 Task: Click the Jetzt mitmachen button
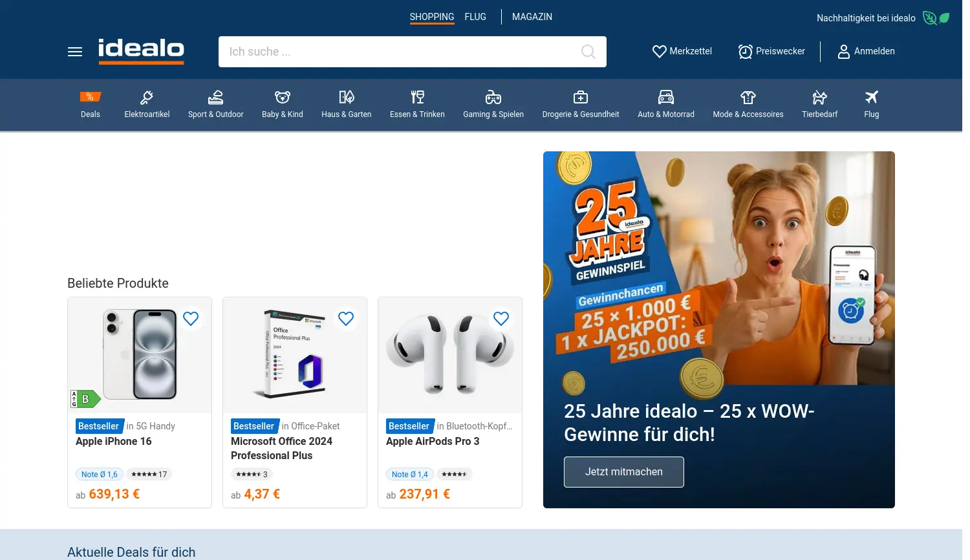coord(623,472)
